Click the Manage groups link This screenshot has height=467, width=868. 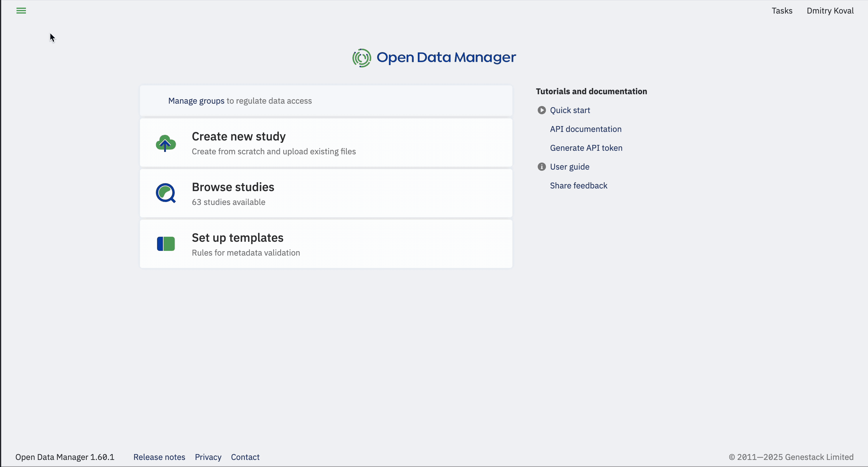click(x=196, y=101)
